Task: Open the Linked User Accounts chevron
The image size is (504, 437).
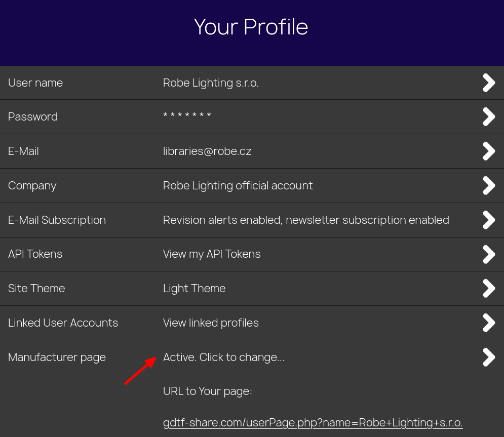Action: click(x=488, y=323)
